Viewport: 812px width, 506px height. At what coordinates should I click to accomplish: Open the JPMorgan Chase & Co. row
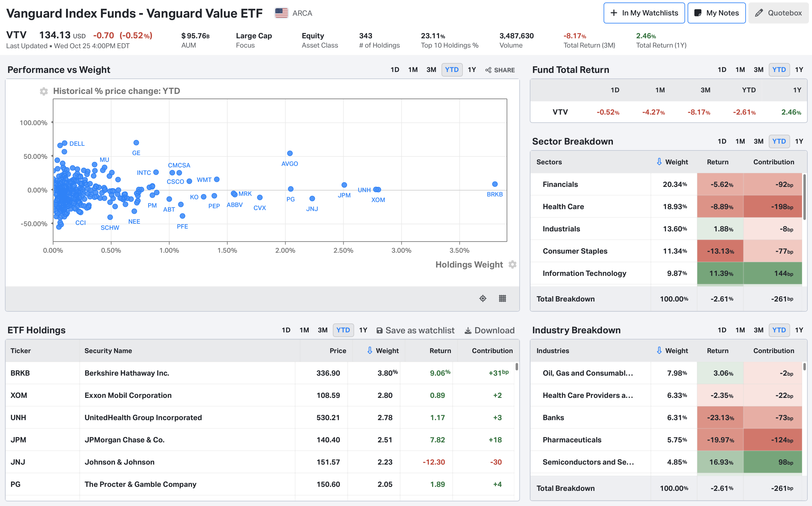[260, 440]
